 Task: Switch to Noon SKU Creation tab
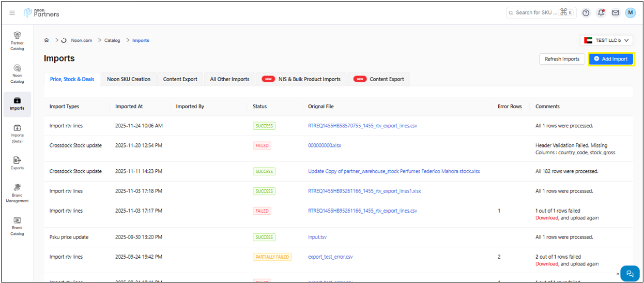(x=129, y=79)
